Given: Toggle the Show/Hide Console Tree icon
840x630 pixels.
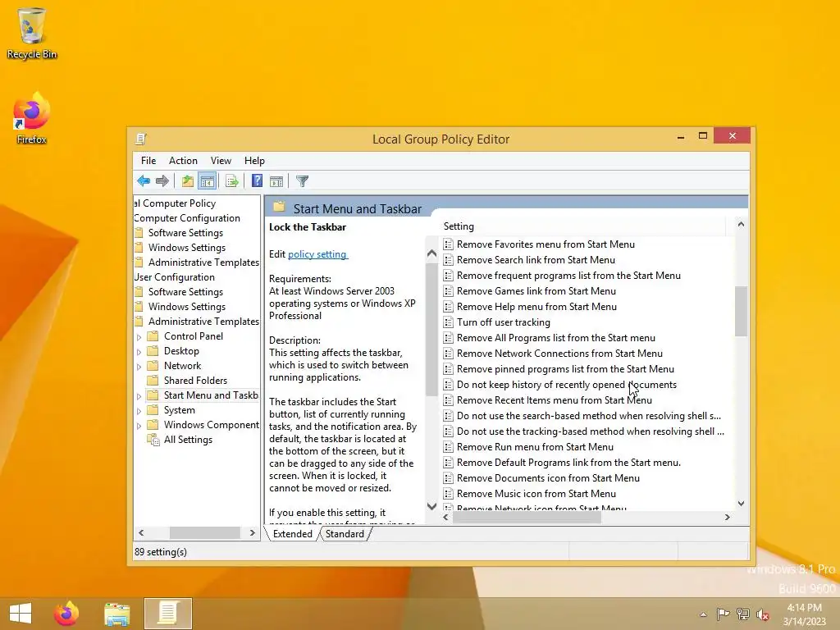Looking at the screenshot, I should pos(207,181).
